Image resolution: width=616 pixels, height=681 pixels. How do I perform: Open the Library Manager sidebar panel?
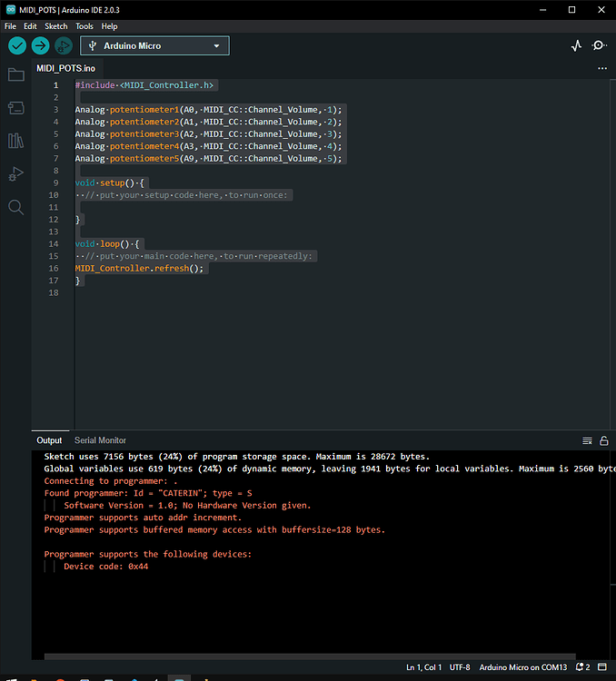pos(15,141)
